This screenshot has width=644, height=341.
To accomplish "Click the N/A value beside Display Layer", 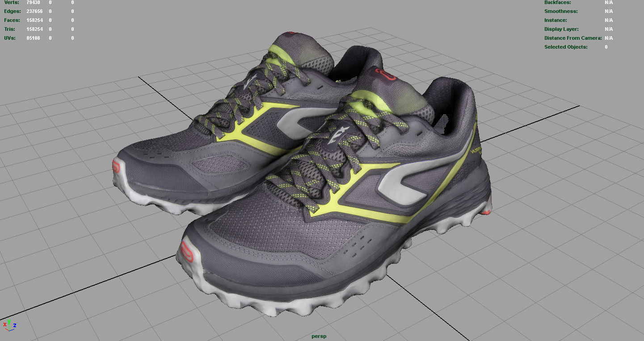I will tap(609, 29).
